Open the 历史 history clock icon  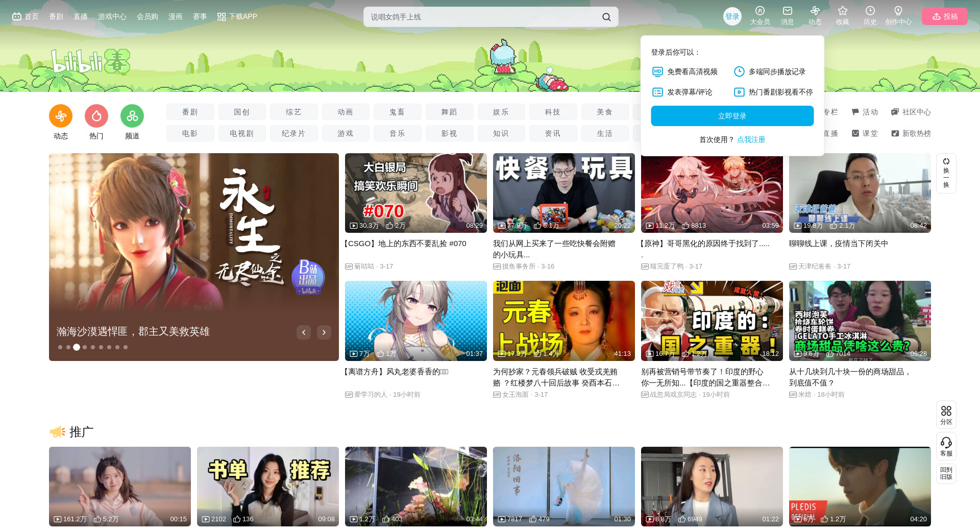pos(870,12)
